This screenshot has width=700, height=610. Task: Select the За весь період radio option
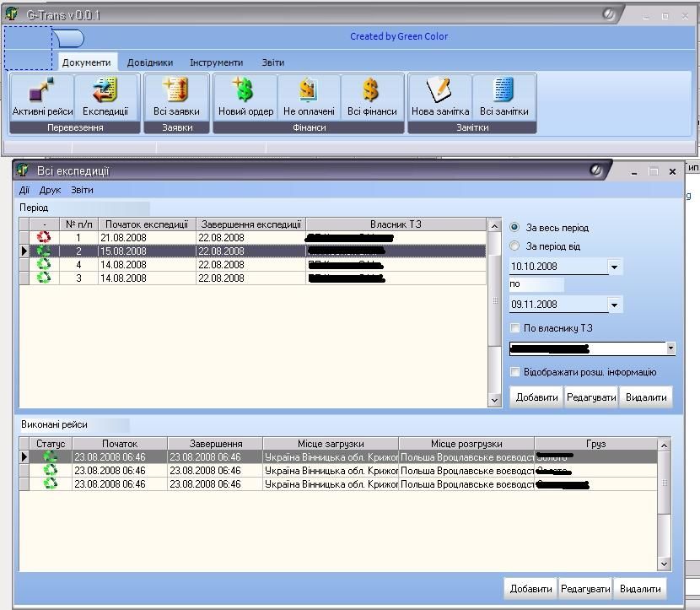tap(514, 227)
